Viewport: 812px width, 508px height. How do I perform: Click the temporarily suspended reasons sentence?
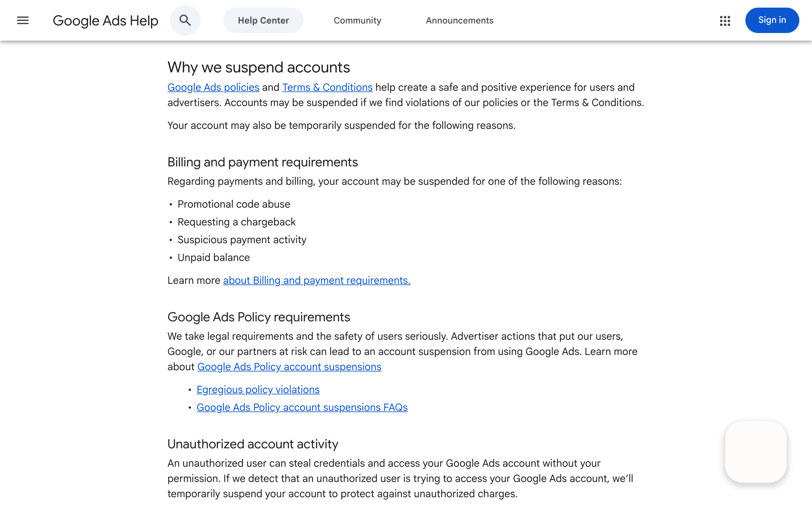[x=342, y=126]
